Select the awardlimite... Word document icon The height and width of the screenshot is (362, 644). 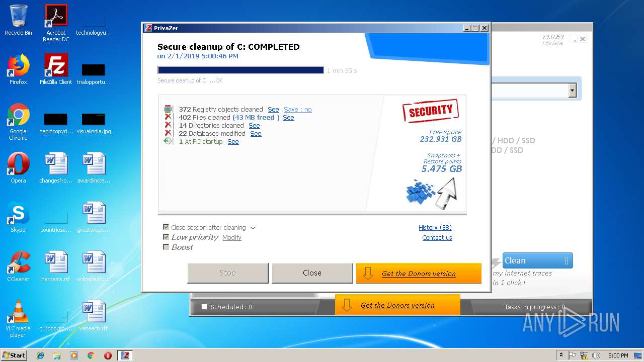pyautogui.click(x=94, y=168)
